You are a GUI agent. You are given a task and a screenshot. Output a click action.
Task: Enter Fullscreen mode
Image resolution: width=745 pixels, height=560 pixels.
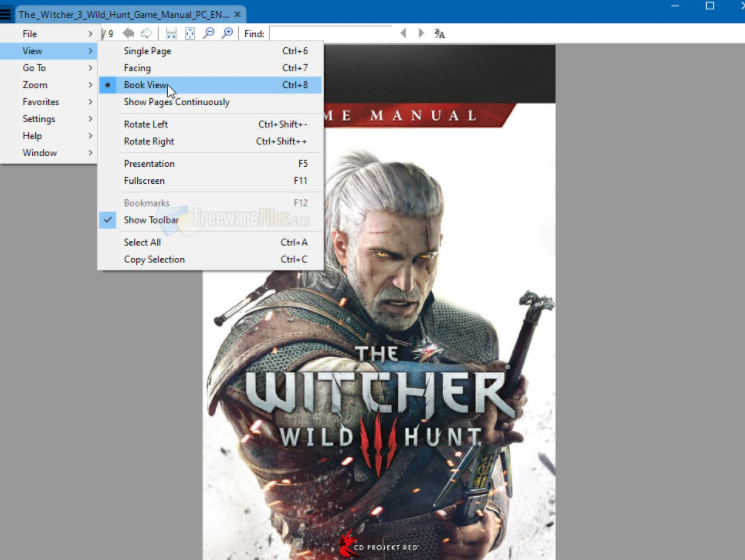coord(210,181)
